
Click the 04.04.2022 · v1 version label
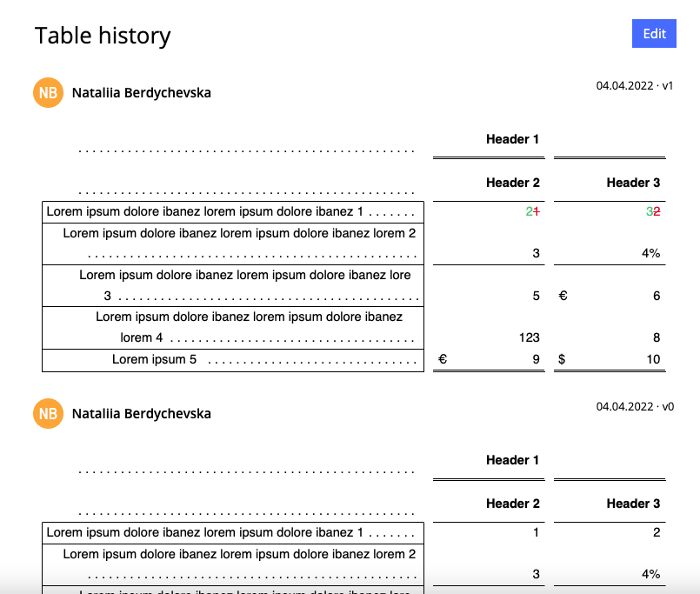click(x=635, y=86)
